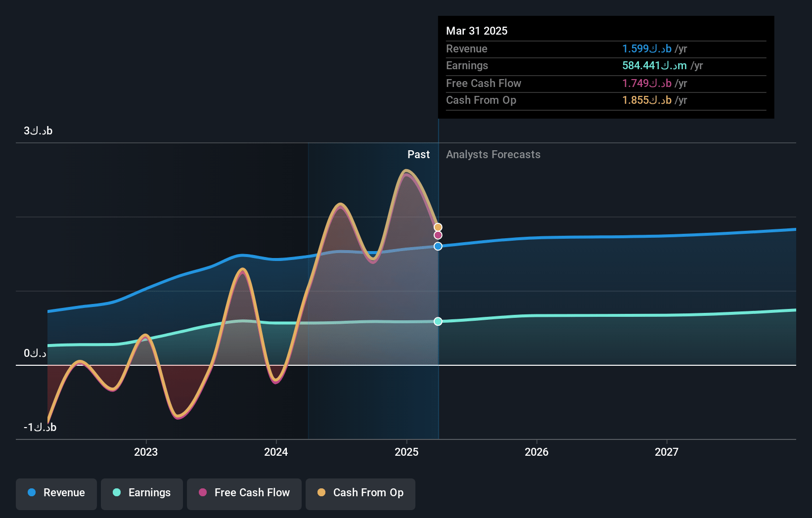Click the top y-axis label starting with 3

coord(38,130)
